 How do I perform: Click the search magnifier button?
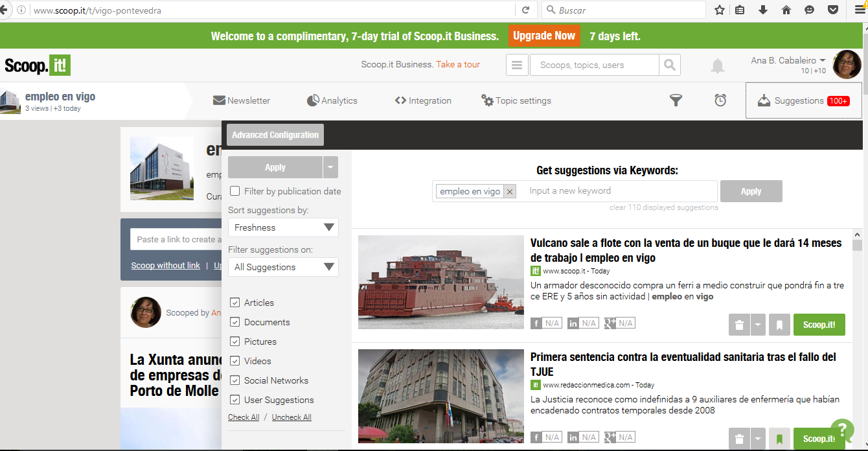[x=670, y=65]
